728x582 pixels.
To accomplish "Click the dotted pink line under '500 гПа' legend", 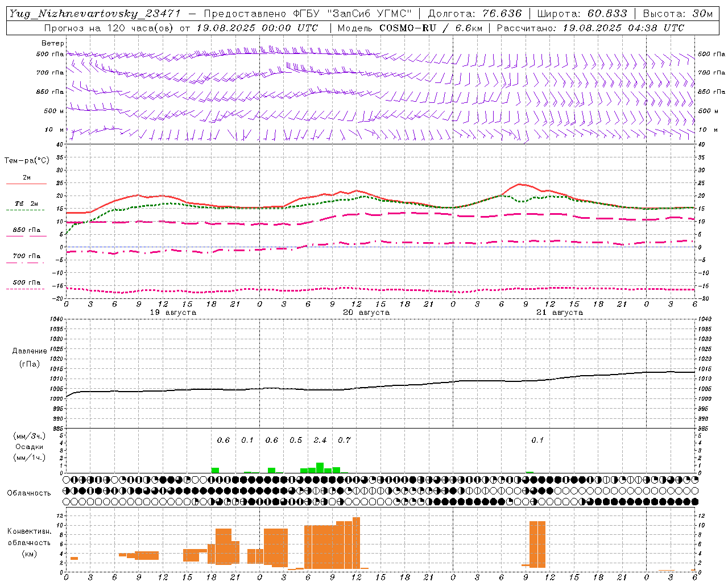I will click(25, 289).
